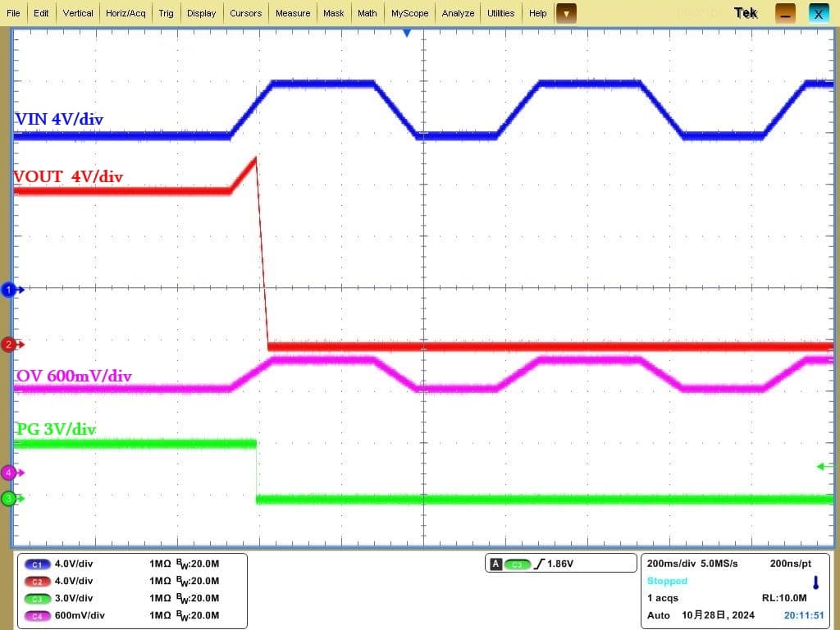This screenshot has width=840, height=630.
Task: Click the C1 channel badge
Action: tap(38, 564)
